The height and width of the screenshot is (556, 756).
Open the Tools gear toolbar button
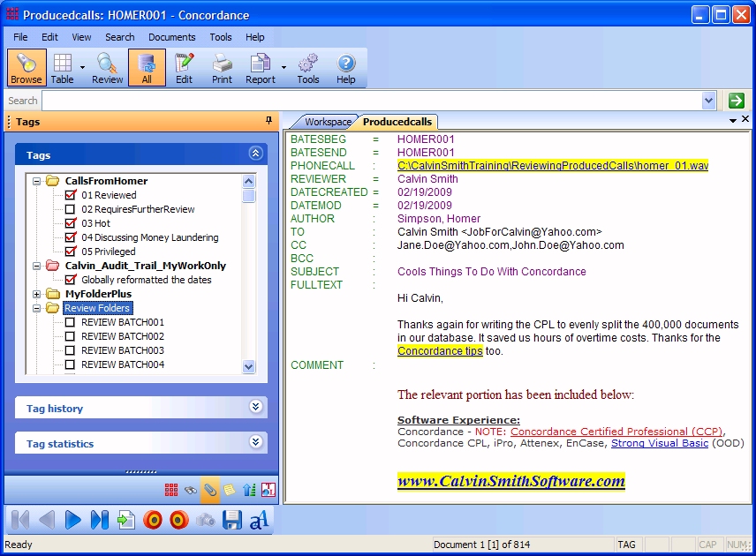click(308, 68)
